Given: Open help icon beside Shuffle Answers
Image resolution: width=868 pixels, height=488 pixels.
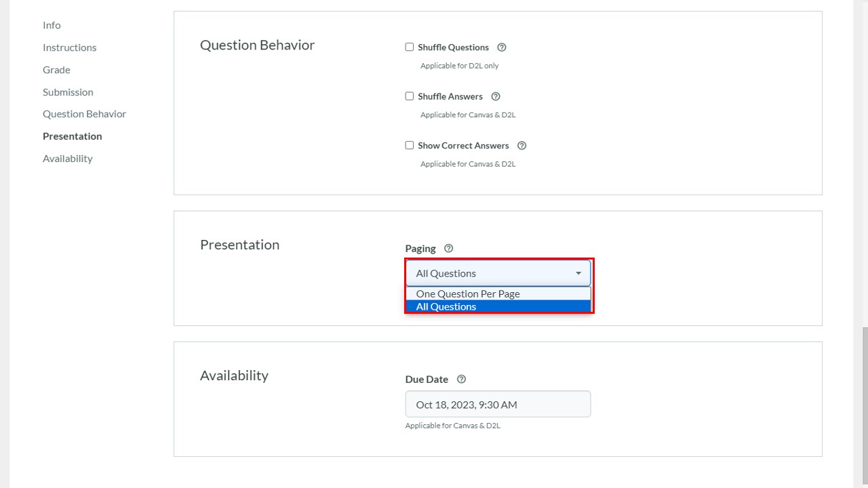Looking at the screenshot, I should coord(496,96).
